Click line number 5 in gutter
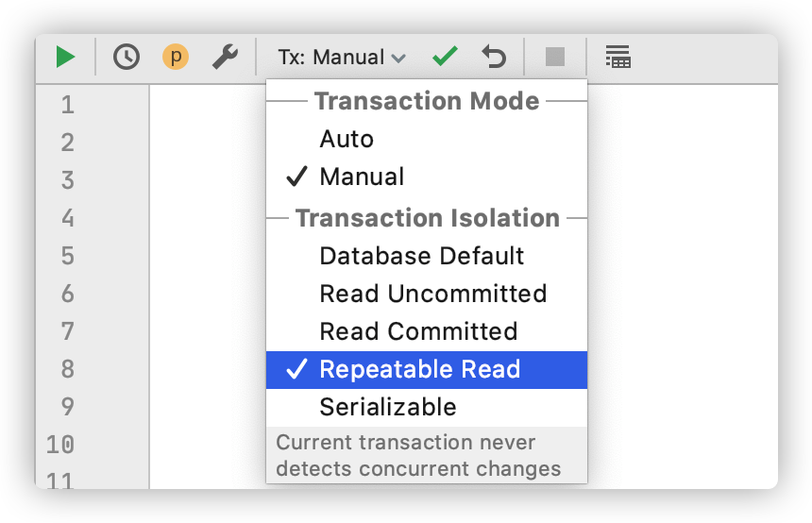The height and width of the screenshot is (523, 812). pos(68,256)
